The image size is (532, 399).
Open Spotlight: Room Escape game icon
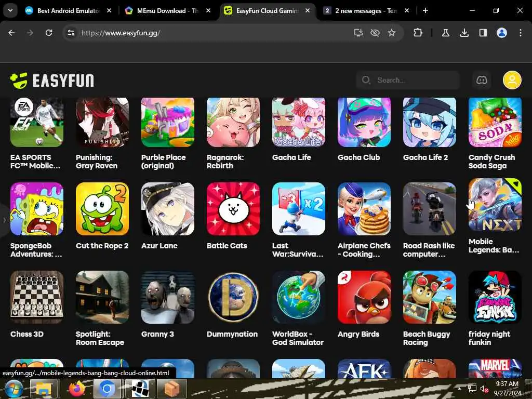click(x=102, y=297)
